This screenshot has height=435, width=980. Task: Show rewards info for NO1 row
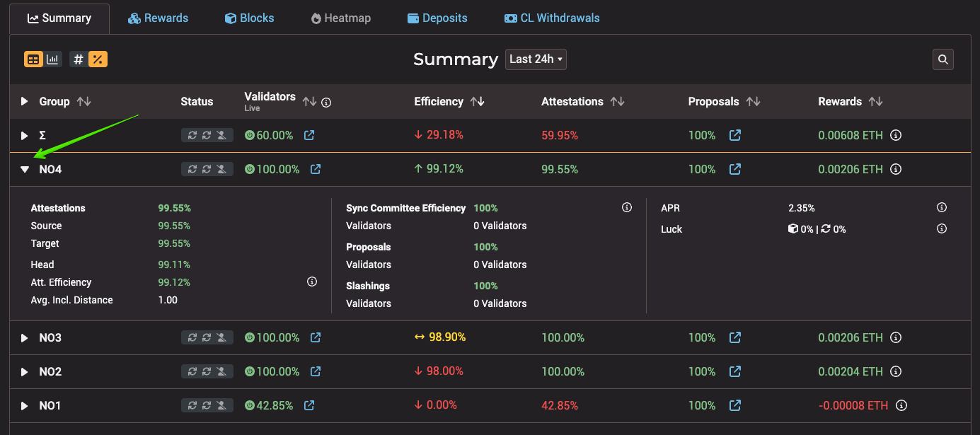tap(901, 405)
